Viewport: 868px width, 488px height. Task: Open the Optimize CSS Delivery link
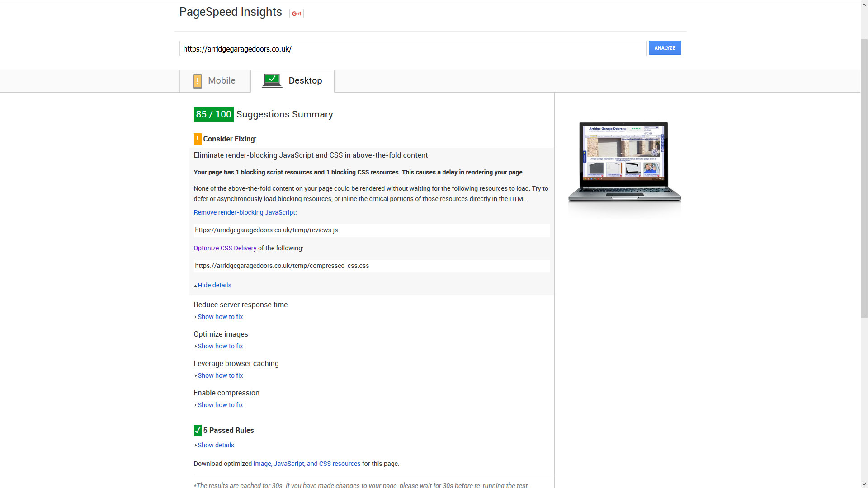225,248
